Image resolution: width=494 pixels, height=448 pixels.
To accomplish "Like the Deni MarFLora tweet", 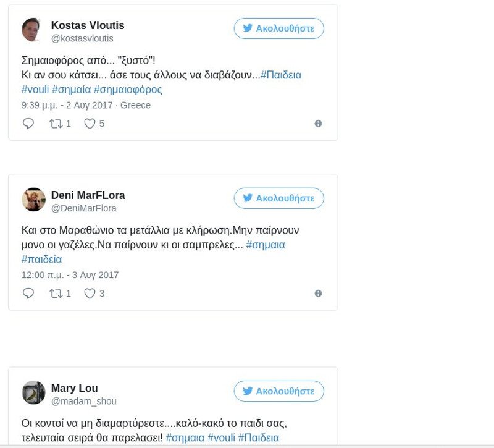I will [90, 293].
